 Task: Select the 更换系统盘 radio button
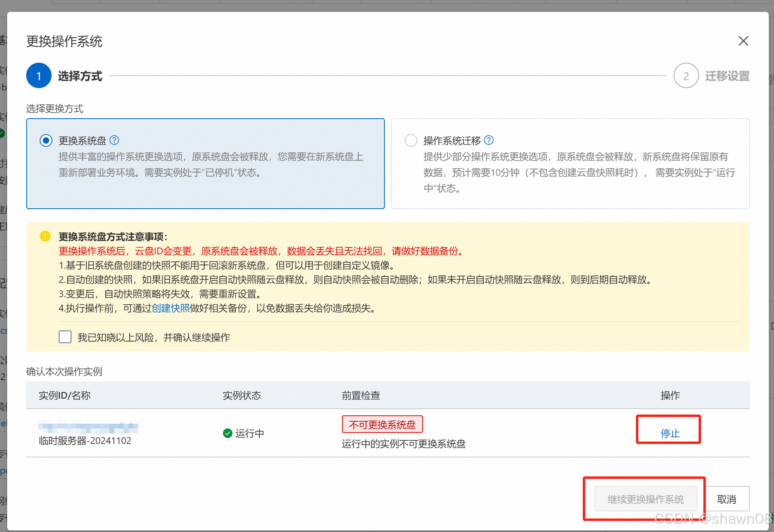[46, 140]
